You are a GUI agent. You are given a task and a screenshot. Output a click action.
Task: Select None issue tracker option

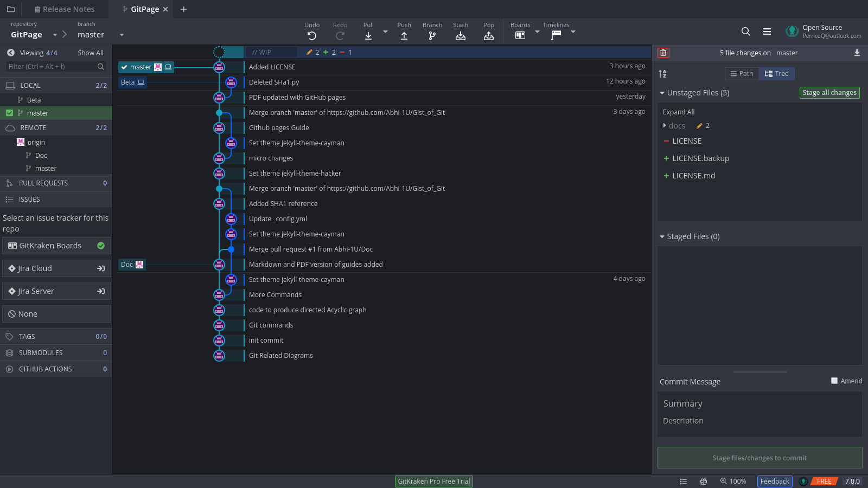pos(56,314)
